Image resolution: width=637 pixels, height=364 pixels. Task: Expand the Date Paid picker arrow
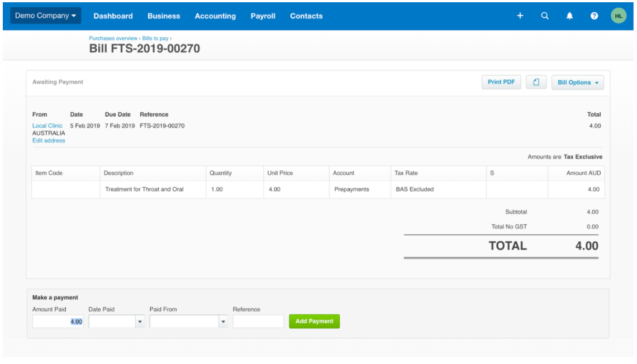pos(140,322)
